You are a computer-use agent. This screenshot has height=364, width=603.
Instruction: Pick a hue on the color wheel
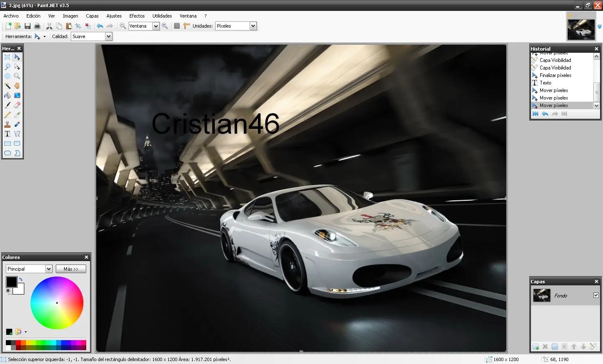(x=57, y=303)
